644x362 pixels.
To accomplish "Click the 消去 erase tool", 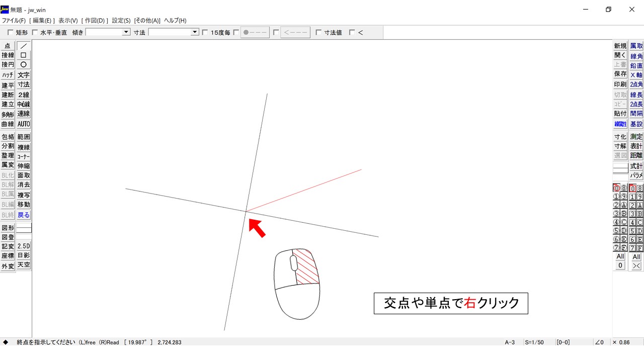I will coord(24,185).
